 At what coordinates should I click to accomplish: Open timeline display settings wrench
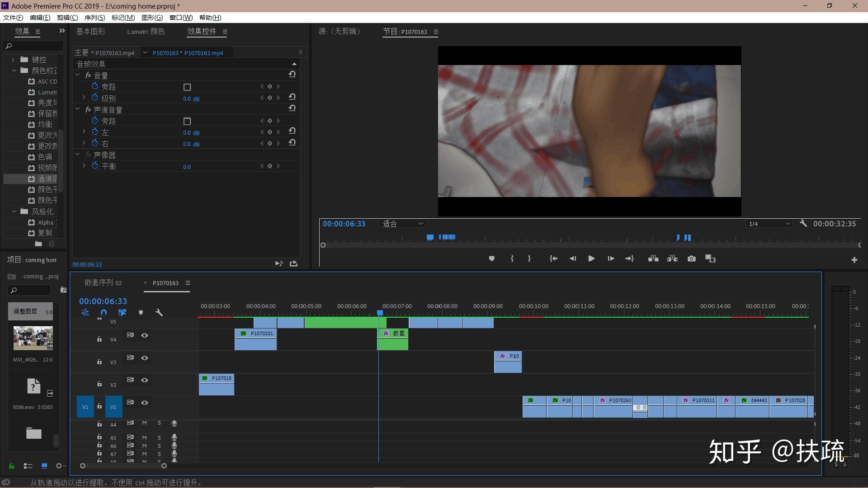click(x=159, y=313)
